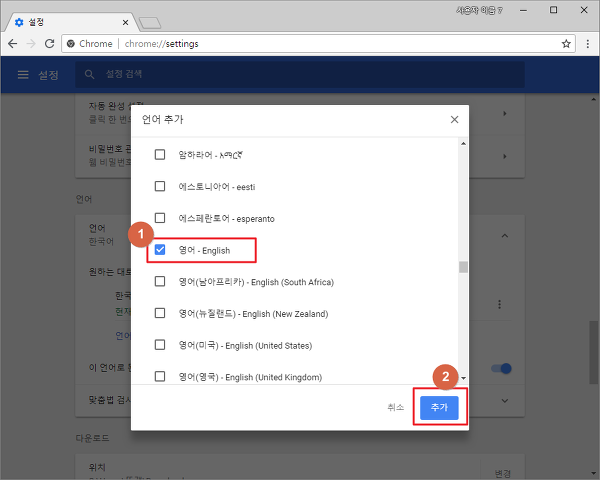Open autofill settings arrow
Screen dimensions: 600x480
click(505, 113)
